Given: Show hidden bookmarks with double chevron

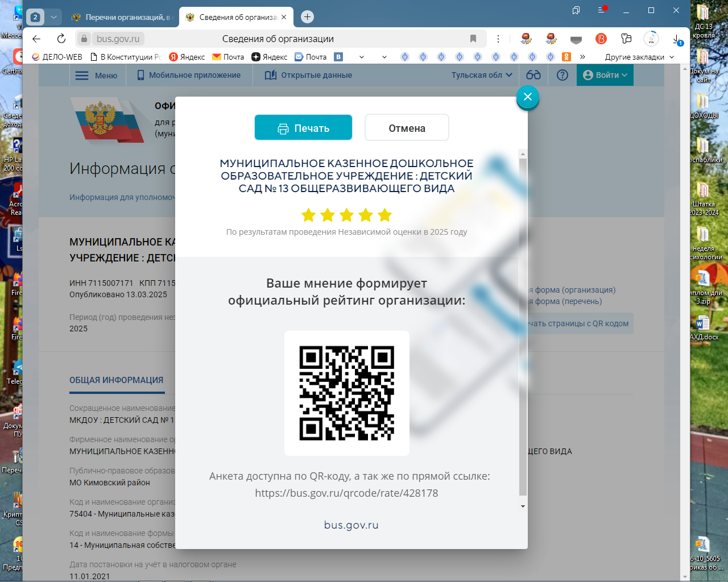Looking at the screenshot, I should [x=582, y=57].
